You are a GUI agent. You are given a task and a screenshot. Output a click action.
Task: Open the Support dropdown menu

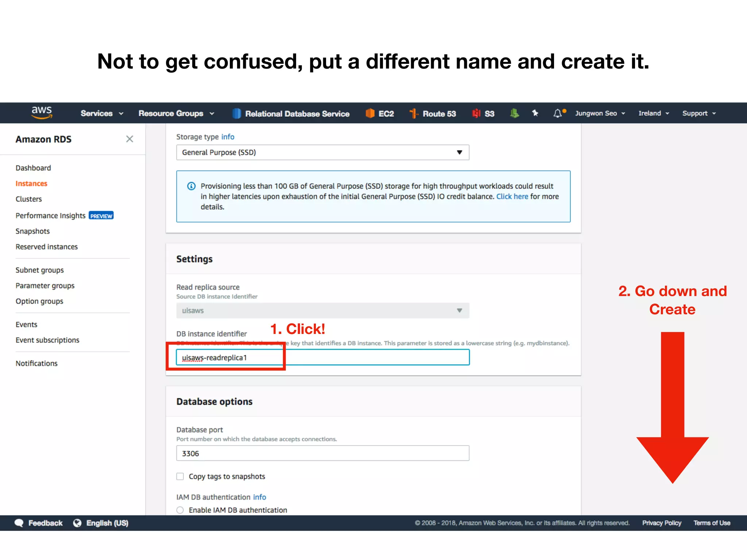(x=699, y=113)
